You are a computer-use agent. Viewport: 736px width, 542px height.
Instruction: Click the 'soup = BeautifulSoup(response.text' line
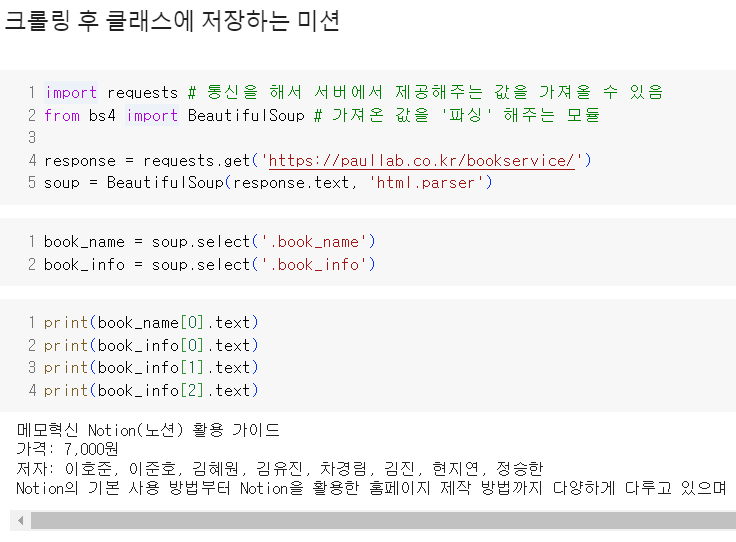[268, 183]
